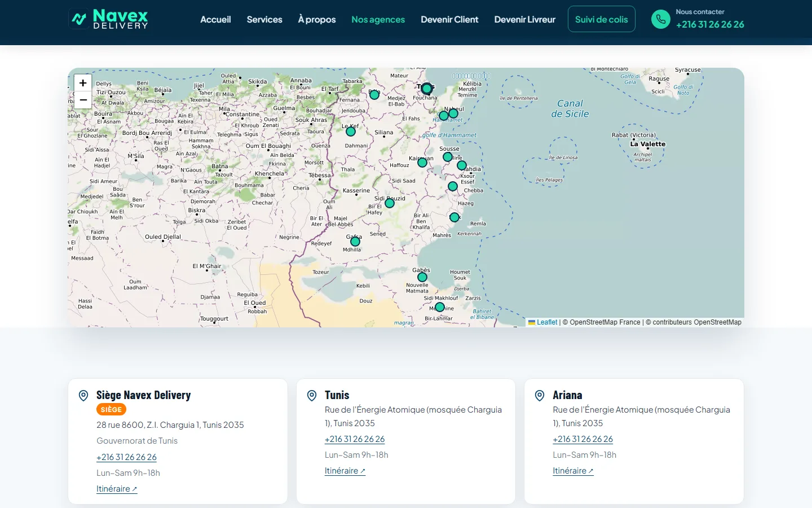Click the Gafsa map marker

coord(355,242)
